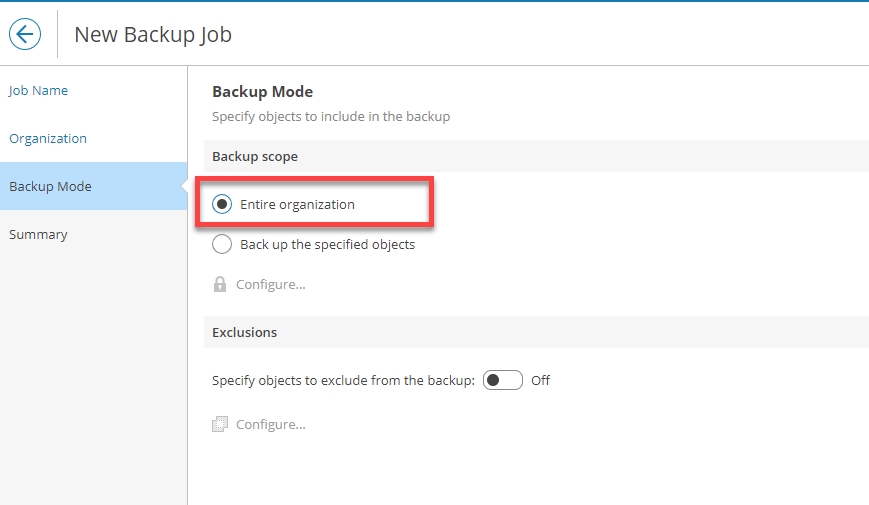The image size is (869, 505).
Task: Select the Backup Mode step in sidebar
Action: (x=50, y=186)
